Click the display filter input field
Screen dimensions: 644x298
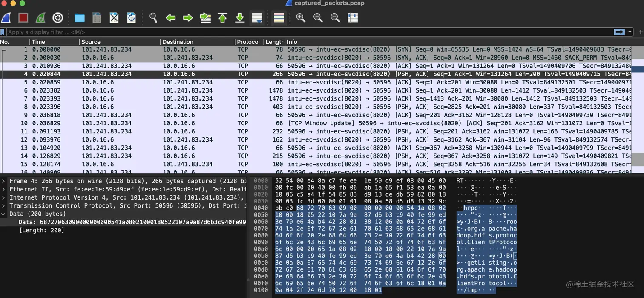click(x=309, y=32)
